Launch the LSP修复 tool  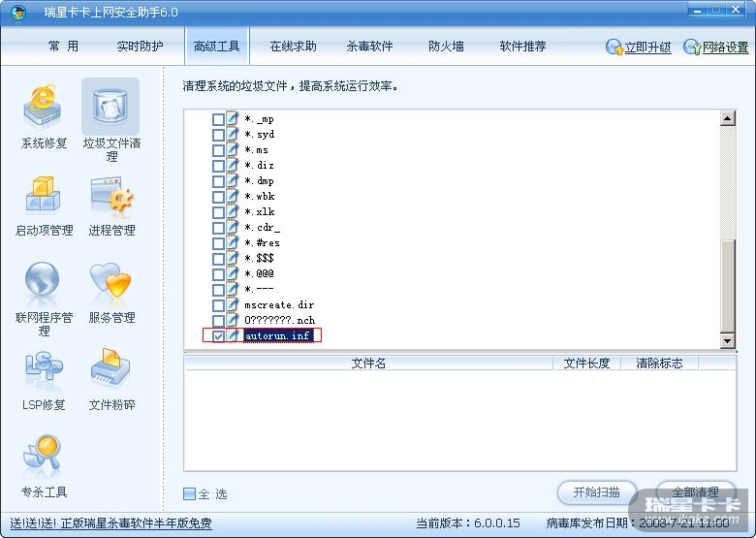pyautogui.click(x=44, y=381)
